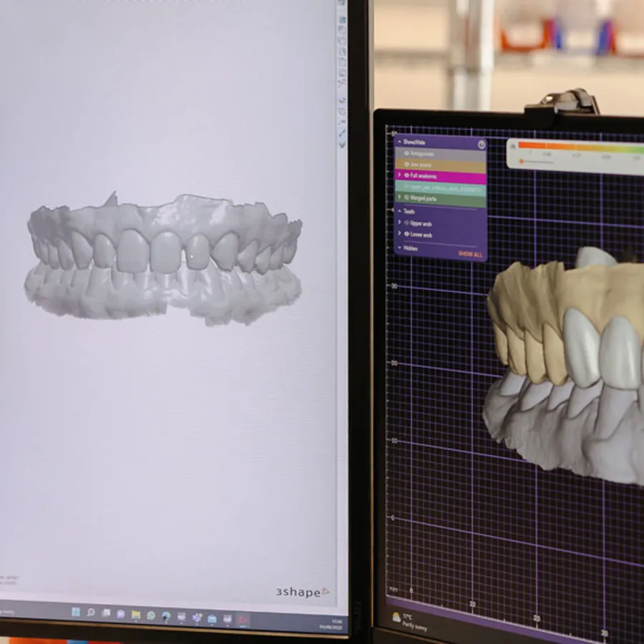Collapse the Show/Hide panel section
The height and width of the screenshot is (644, 644).
pyautogui.click(x=399, y=142)
